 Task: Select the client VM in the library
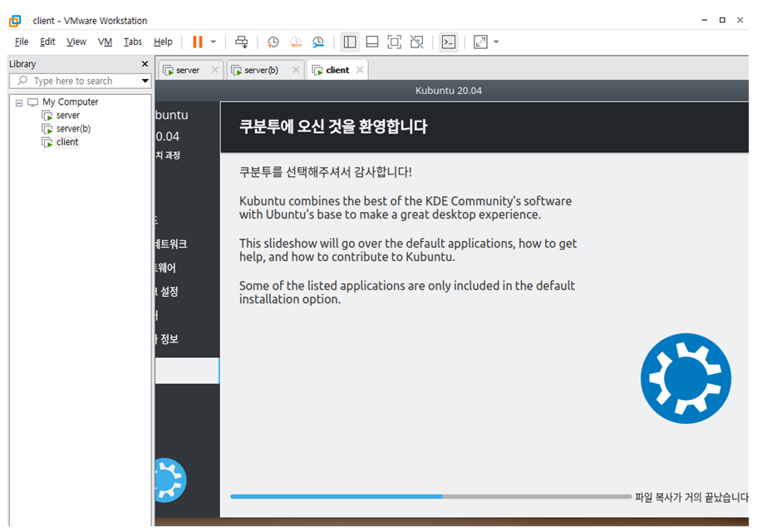pos(67,142)
